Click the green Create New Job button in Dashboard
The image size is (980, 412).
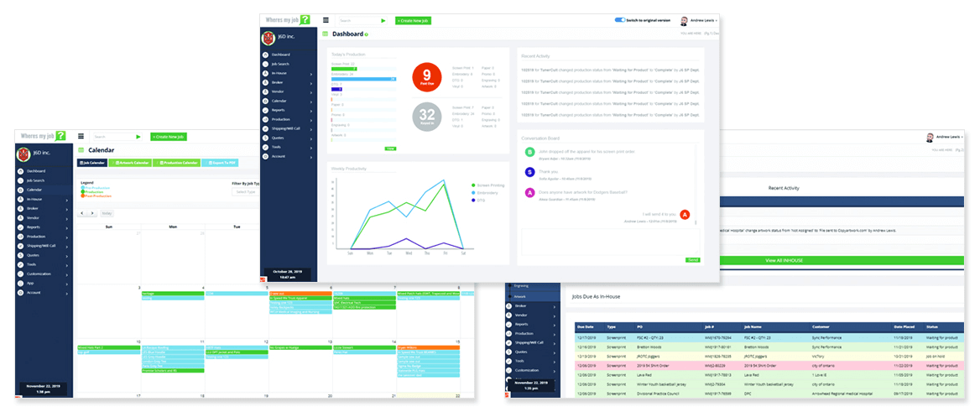click(413, 20)
